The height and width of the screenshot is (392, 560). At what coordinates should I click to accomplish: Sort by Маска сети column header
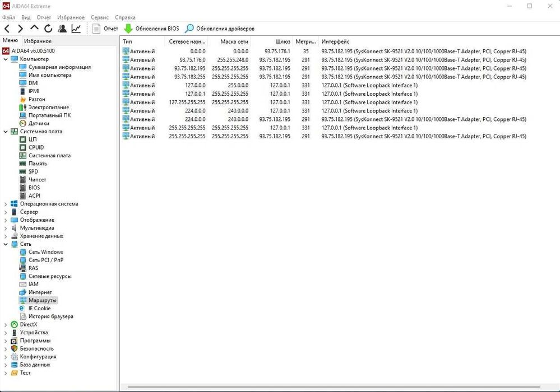pyautogui.click(x=230, y=42)
